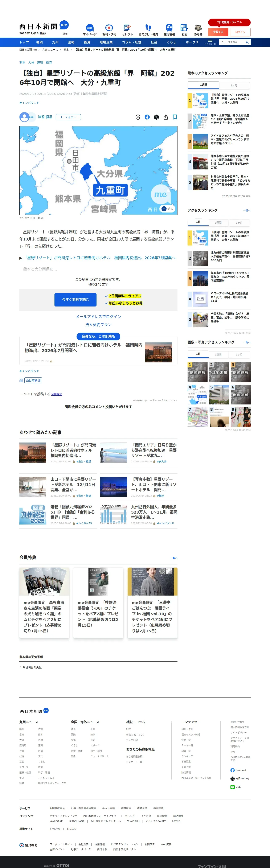The width and height of the screenshot is (270, 868).
Task: Switch 画像・写真アクセスランキング to 1週間 tab
Action: point(218,354)
